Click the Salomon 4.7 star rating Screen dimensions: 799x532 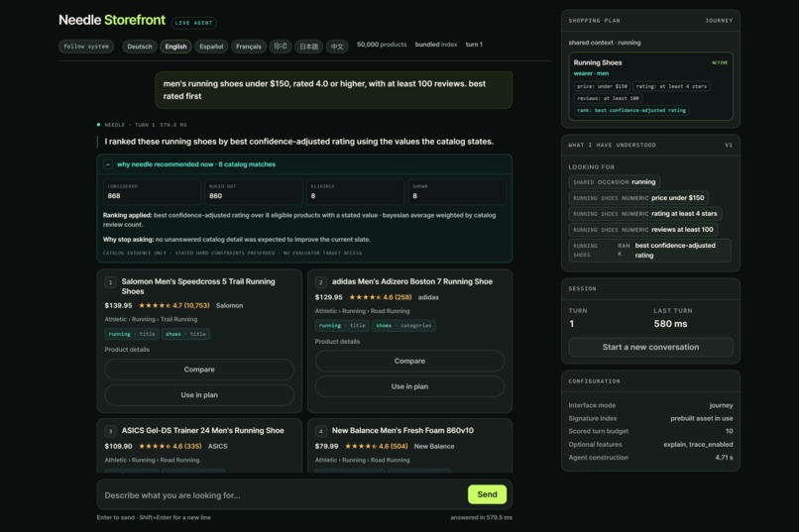(x=174, y=306)
